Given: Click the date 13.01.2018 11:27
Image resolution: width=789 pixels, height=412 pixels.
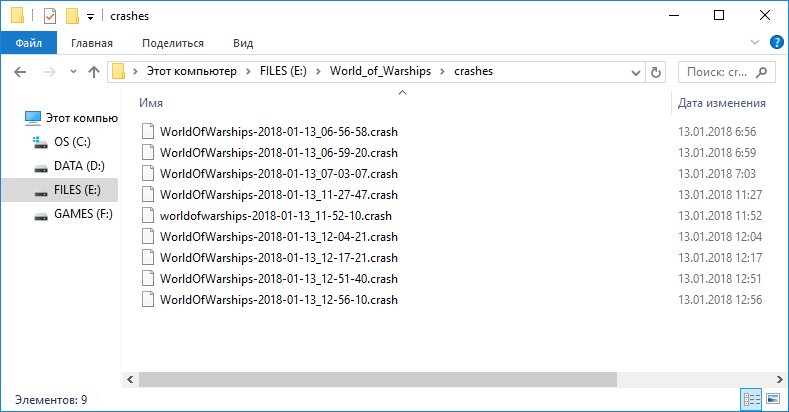Looking at the screenshot, I should (x=720, y=195).
